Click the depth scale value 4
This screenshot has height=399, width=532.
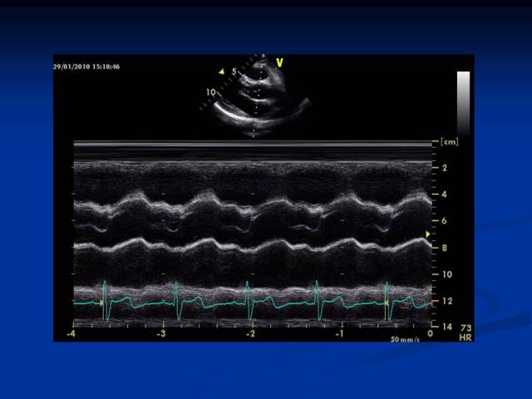click(445, 195)
